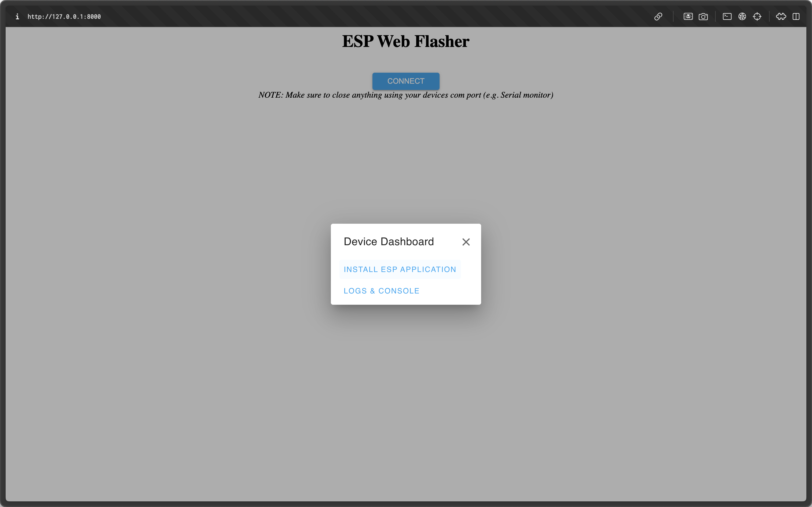Open the terminal console icon
812x507 pixels.
[x=727, y=16]
